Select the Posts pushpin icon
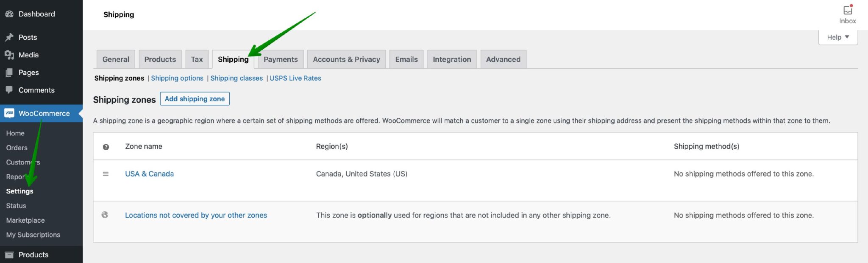This screenshot has width=868, height=263. (9, 37)
